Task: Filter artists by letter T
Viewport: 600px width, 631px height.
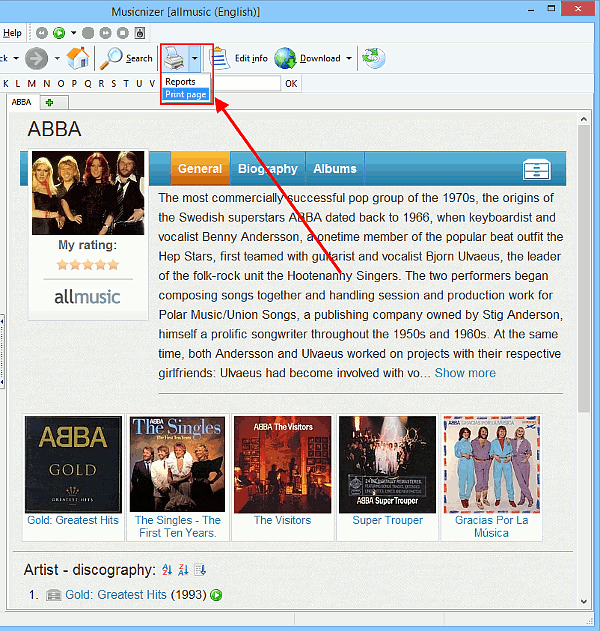Action: [126, 84]
